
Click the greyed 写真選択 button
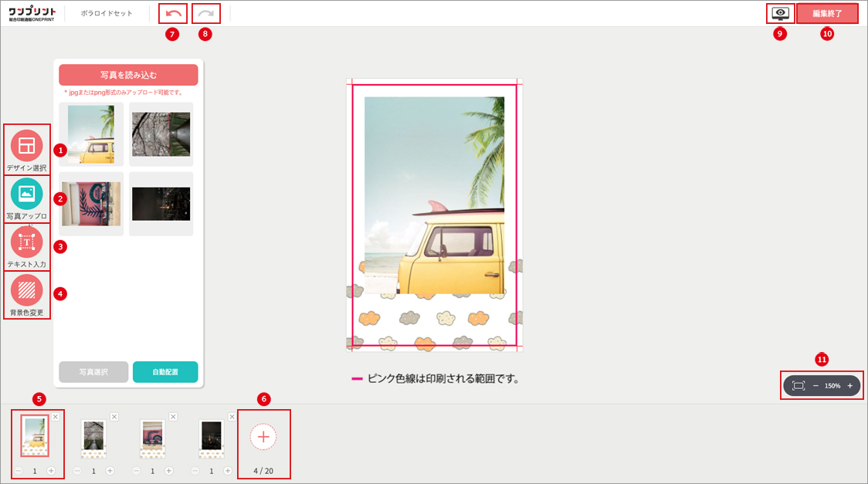coord(93,372)
